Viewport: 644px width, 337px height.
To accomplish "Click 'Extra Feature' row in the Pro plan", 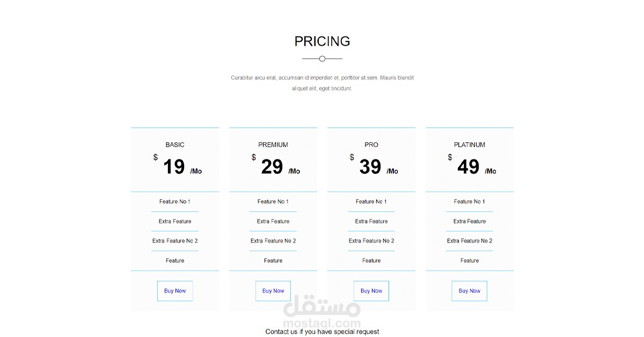I will 371,221.
